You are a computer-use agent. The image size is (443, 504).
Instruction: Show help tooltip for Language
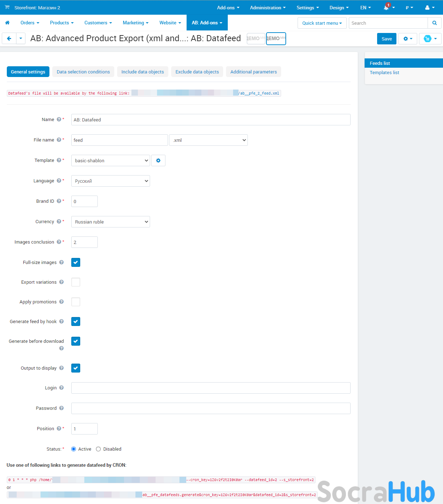point(59,181)
